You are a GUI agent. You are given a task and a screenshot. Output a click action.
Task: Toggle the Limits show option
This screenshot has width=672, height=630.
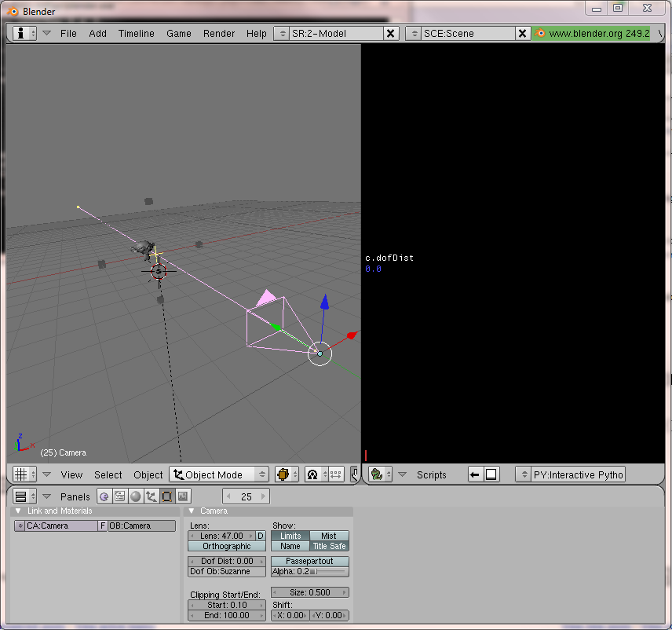coord(290,536)
